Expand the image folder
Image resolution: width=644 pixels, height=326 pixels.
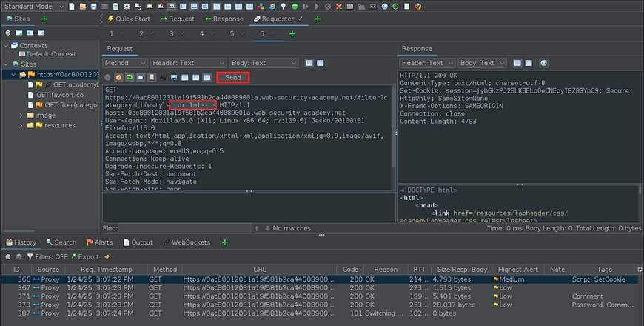(21, 115)
